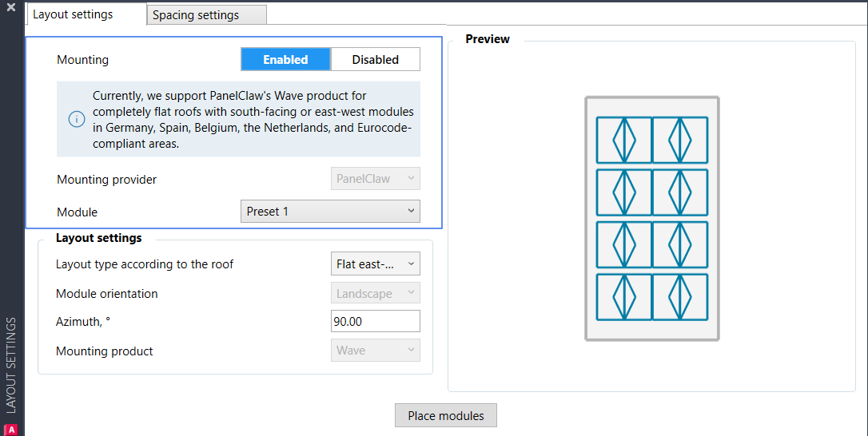
Task: Click the top-left module in preview
Action: point(624,141)
